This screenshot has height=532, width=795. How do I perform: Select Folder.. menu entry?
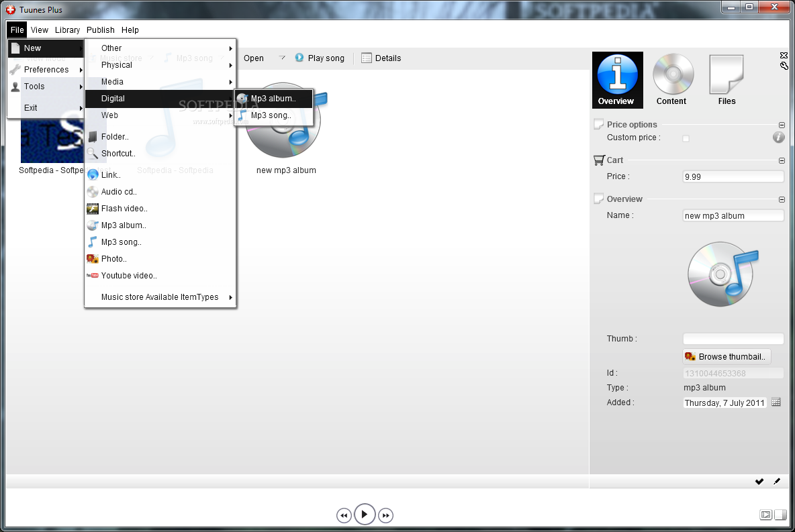[x=160, y=136]
